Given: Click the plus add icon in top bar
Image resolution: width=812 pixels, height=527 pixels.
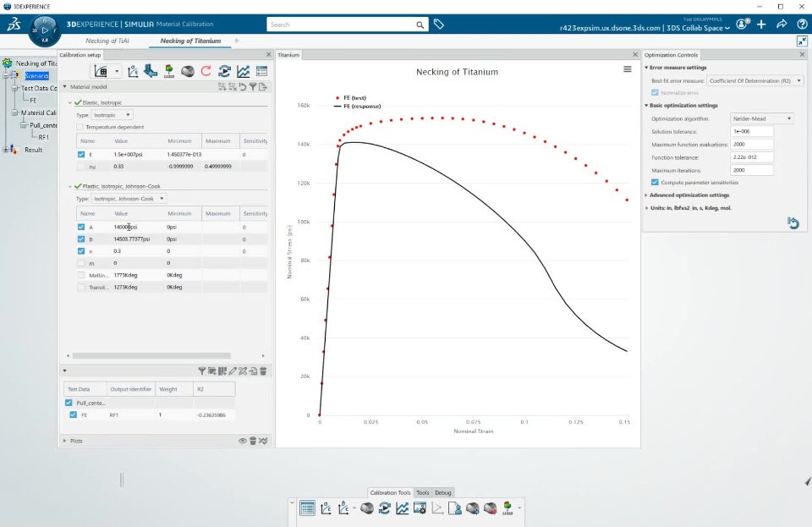Looking at the screenshot, I should point(761,24).
